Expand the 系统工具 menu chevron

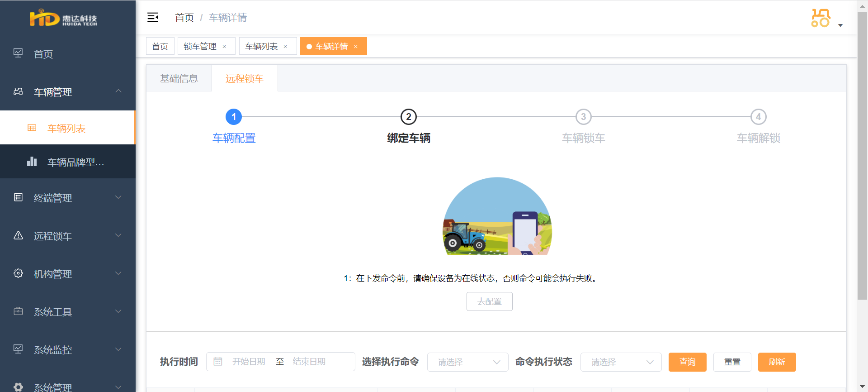118,311
